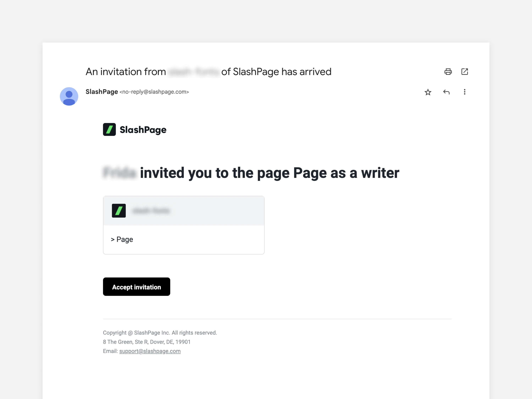Screen dimensions: 532x399
Task: Star the SlashPage invitation email
Action: [x=428, y=92]
